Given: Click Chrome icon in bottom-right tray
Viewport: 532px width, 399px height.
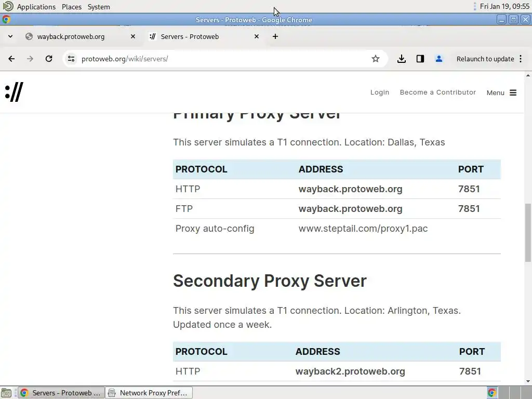Looking at the screenshot, I should point(492,393).
